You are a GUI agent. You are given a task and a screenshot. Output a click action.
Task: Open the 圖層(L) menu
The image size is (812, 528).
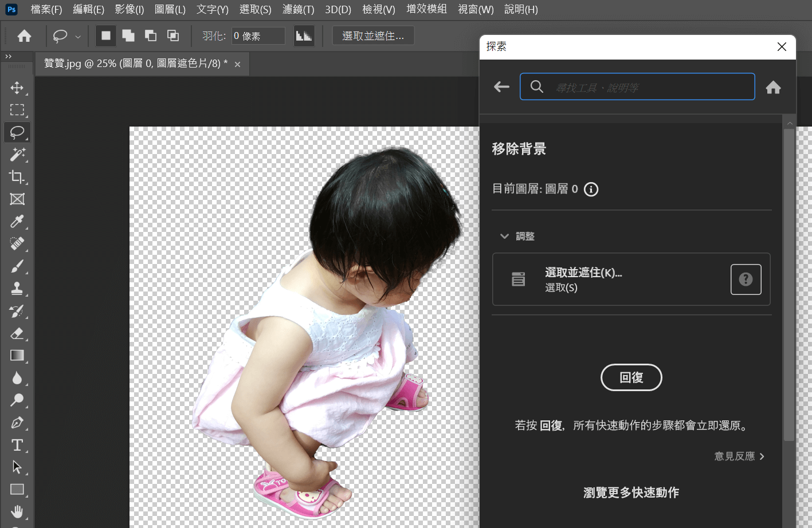(170, 9)
